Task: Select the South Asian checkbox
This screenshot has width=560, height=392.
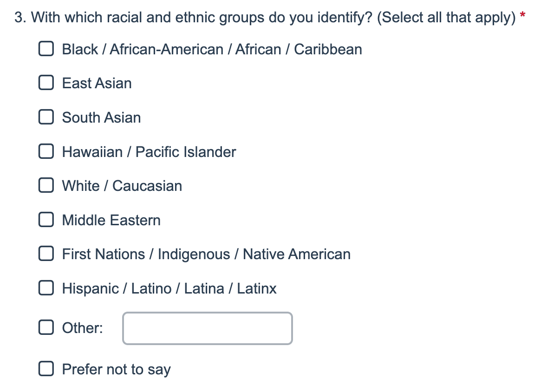Action: tap(45, 117)
